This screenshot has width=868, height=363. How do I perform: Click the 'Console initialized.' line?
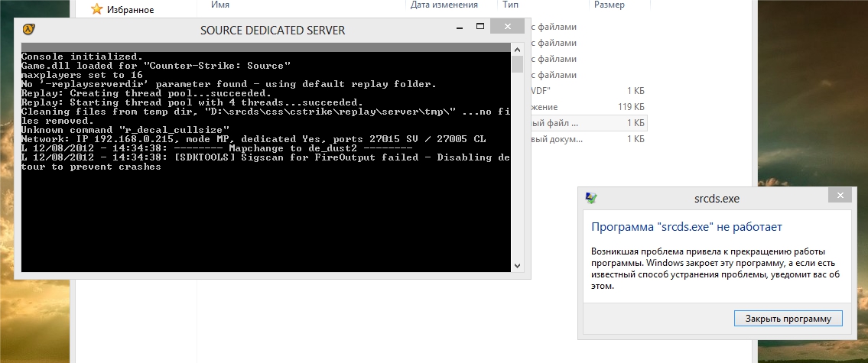coord(82,57)
